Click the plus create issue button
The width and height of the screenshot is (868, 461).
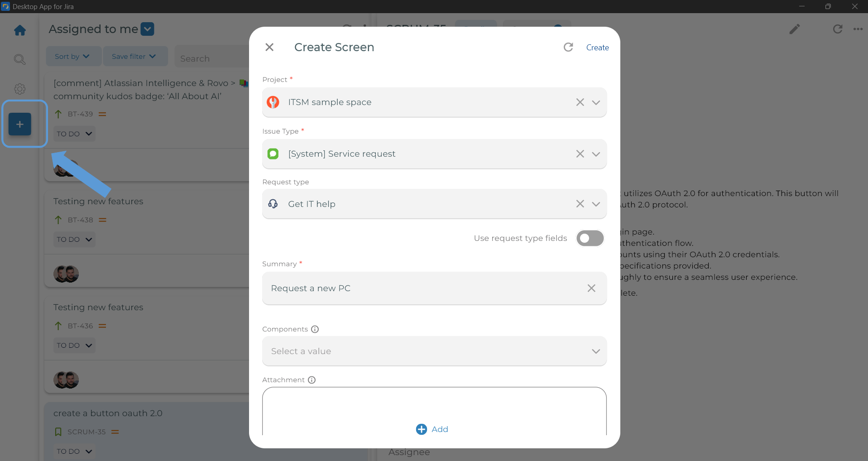[20, 124]
